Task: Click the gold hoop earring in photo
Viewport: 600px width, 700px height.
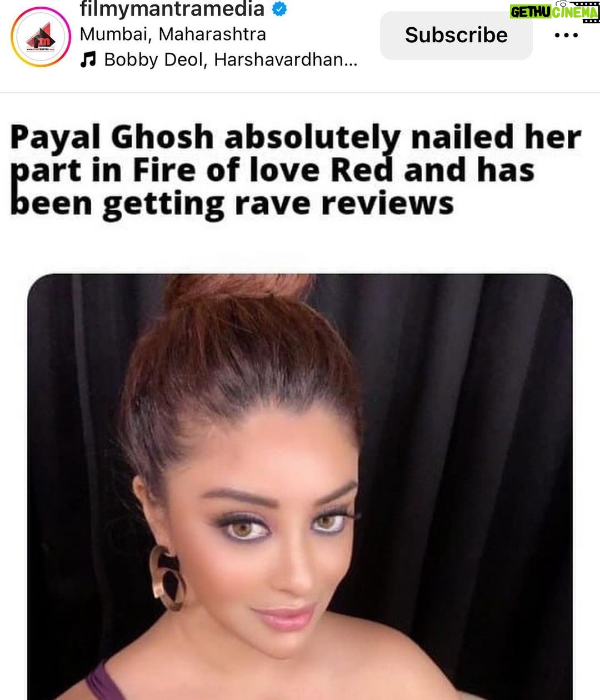Action: (167, 578)
